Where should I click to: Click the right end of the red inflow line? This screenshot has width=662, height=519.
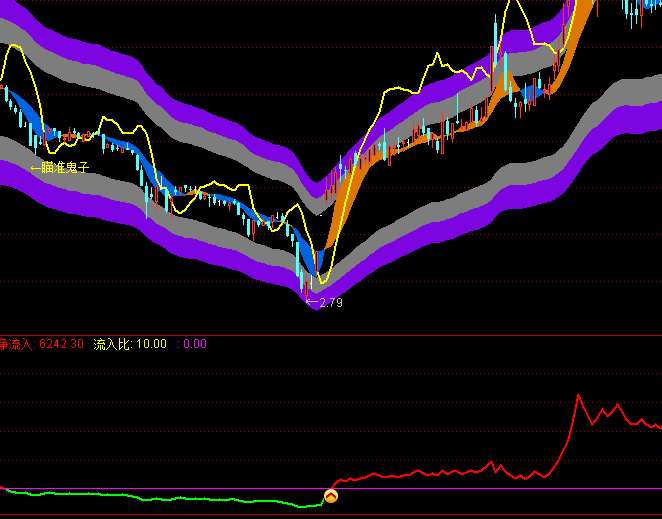pos(658,427)
